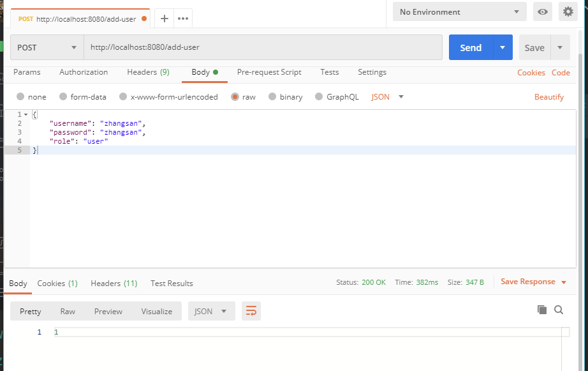Click the orange unsaved dot on the request tab

pyautogui.click(x=144, y=19)
